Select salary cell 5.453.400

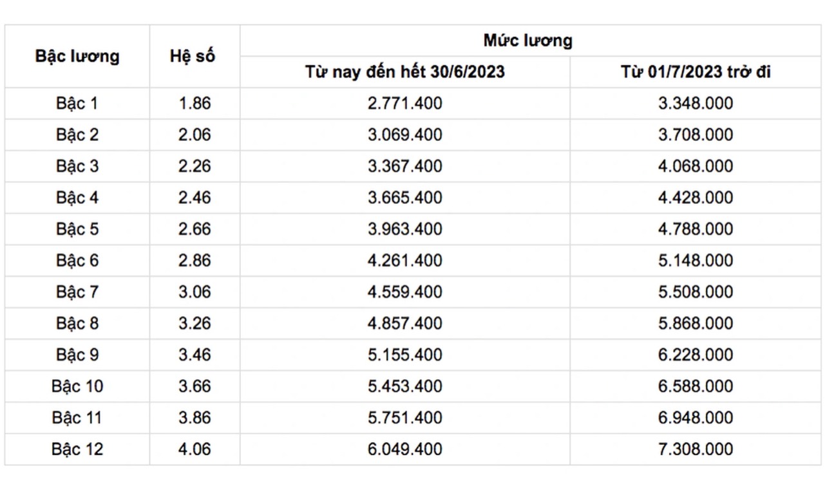tap(405, 387)
